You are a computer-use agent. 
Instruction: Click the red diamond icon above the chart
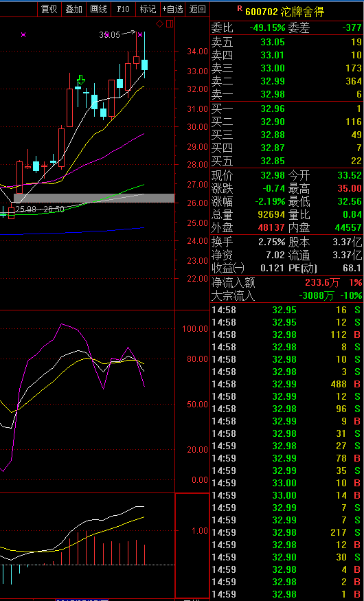pos(160,24)
